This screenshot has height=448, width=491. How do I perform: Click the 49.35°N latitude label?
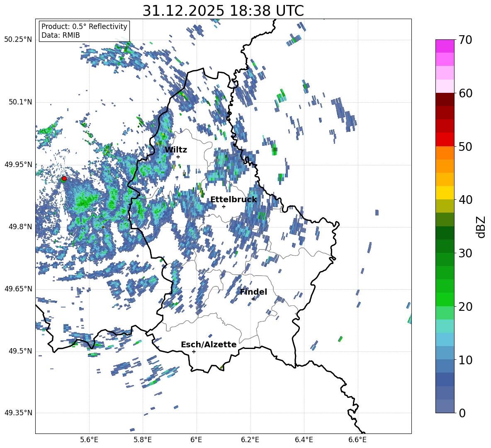(x=18, y=413)
